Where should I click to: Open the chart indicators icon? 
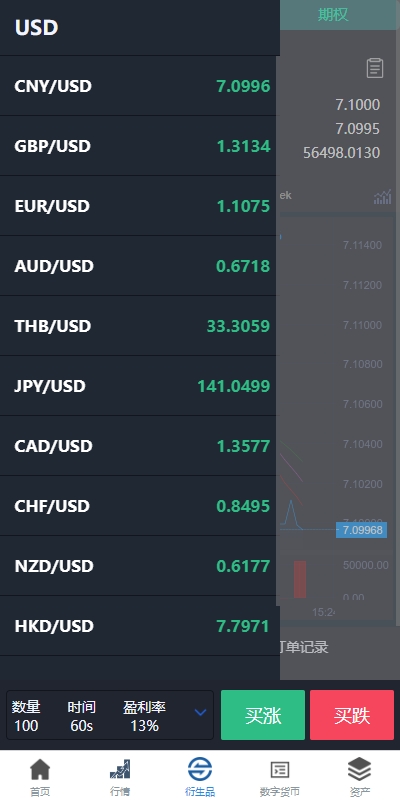382,197
